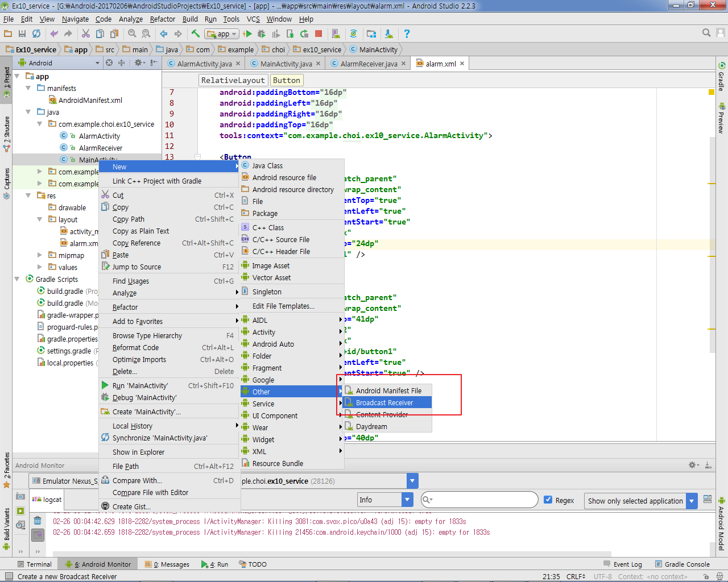Click the yellow warning indicator in editor gutter
The image size is (728, 582).
point(712,92)
